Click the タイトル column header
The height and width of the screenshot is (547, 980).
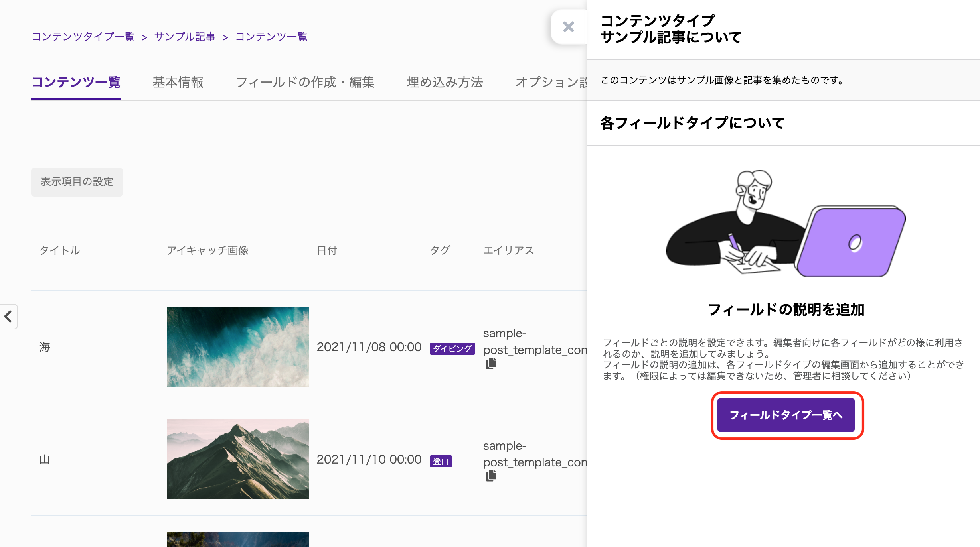click(x=60, y=250)
